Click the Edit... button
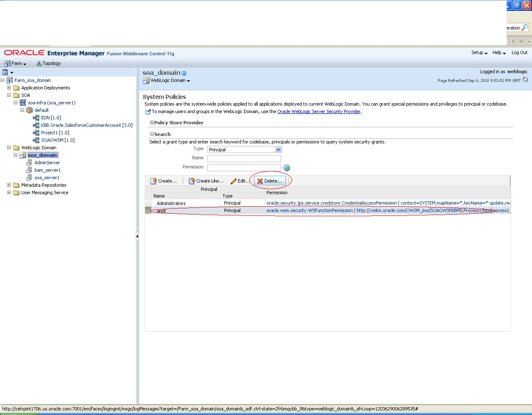 241,181
